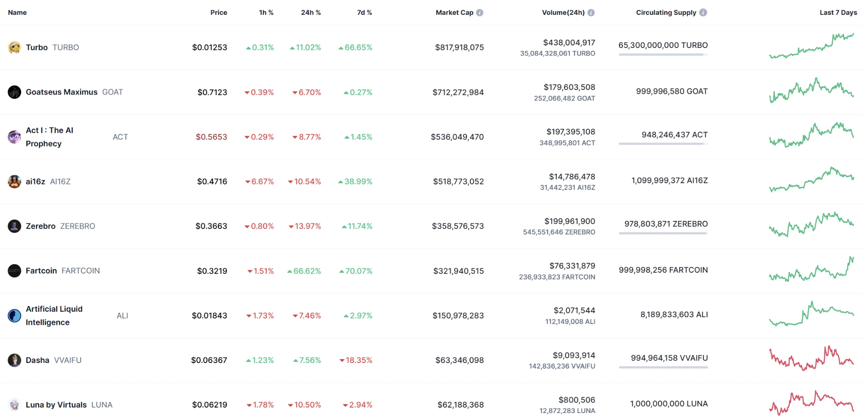The image size is (868, 416).
Task: Click the Turbo circulating supply progress bar
Action: pyautogui.click(x=663, y=55)
